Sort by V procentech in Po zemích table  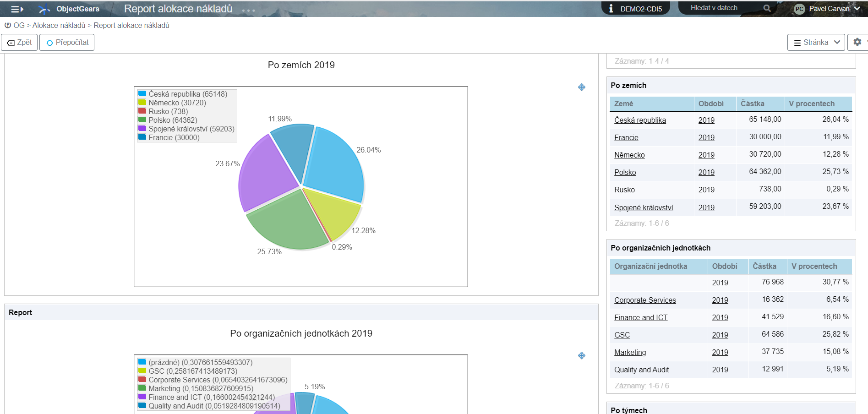[x=818, y=103]
